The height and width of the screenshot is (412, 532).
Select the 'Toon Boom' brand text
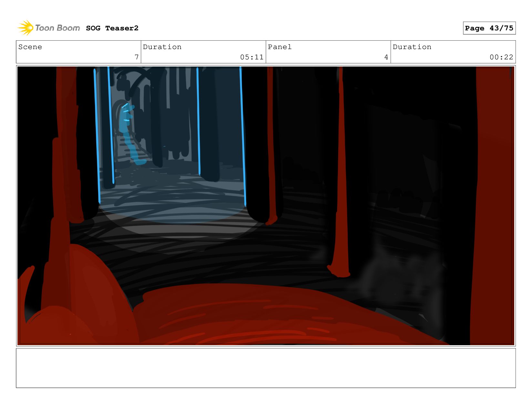click(57, 28)
